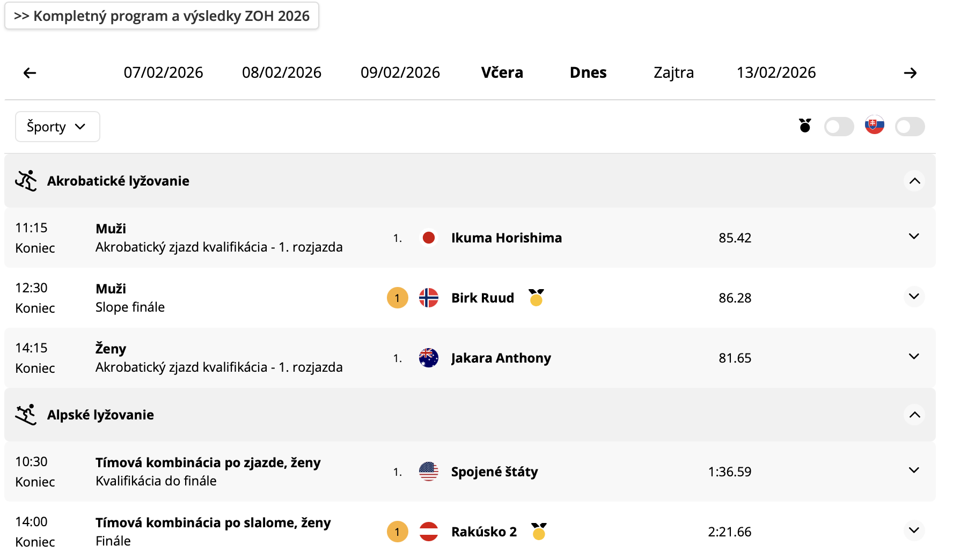Toggle the medal events only switch
Viewport: 953px width, 560px height.
(839, 127)
